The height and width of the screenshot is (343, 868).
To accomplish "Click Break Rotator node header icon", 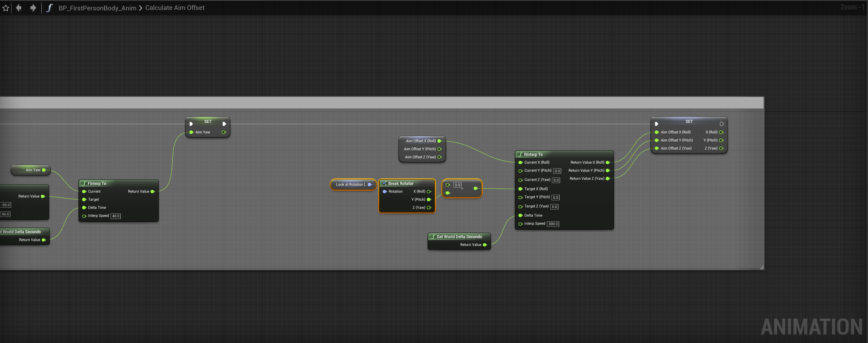I will tap(384, 183).
